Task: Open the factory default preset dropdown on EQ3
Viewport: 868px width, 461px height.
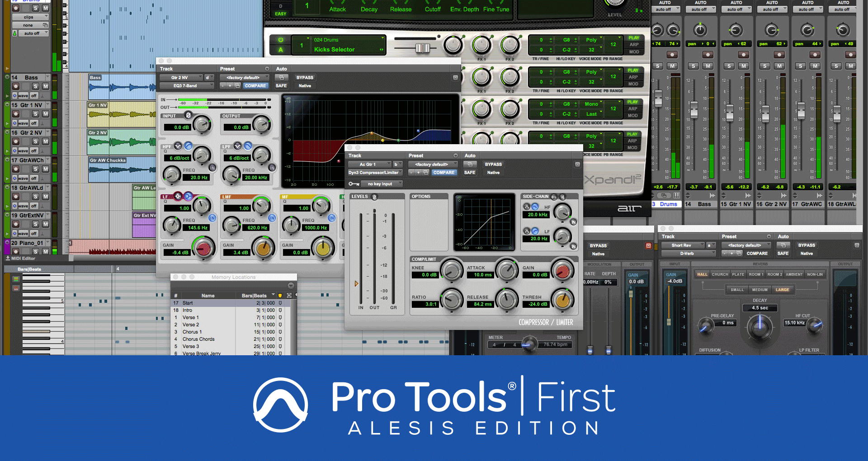Action: (244, 77)
